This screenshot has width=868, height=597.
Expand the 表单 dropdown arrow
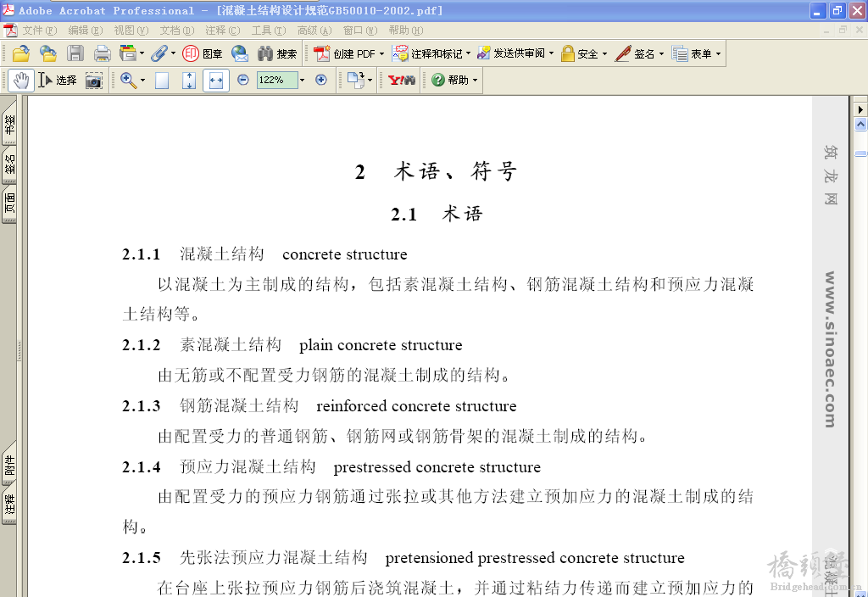pyautogui.click(x=719, y=53)
